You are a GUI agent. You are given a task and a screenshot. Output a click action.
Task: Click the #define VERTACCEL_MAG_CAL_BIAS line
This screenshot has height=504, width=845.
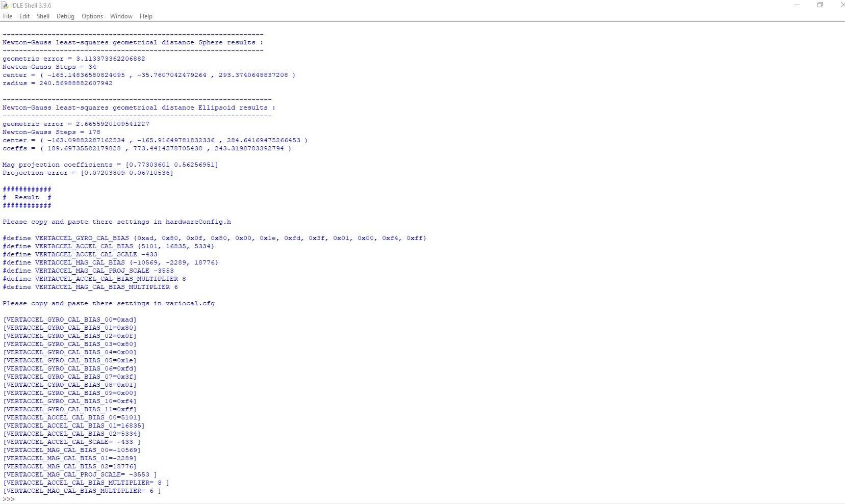point(111,262)
